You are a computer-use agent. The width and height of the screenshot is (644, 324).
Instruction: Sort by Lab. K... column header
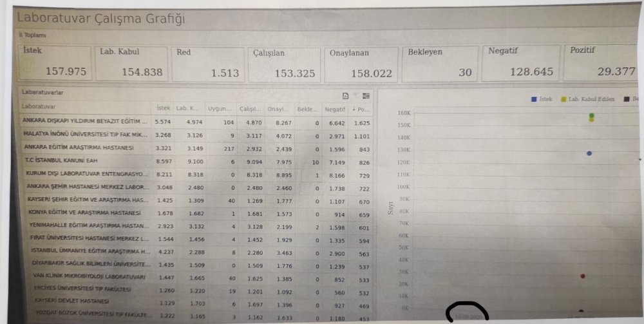(x=187, y=108)
